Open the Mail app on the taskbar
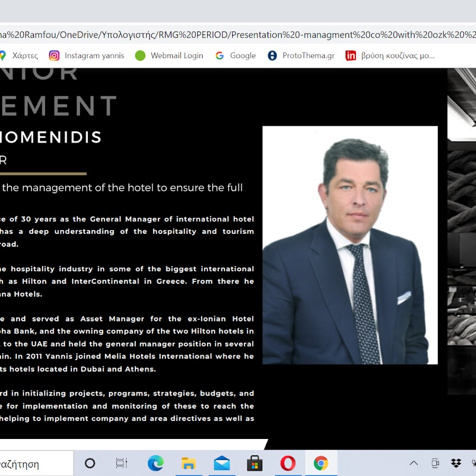 (x=222, y=463)
